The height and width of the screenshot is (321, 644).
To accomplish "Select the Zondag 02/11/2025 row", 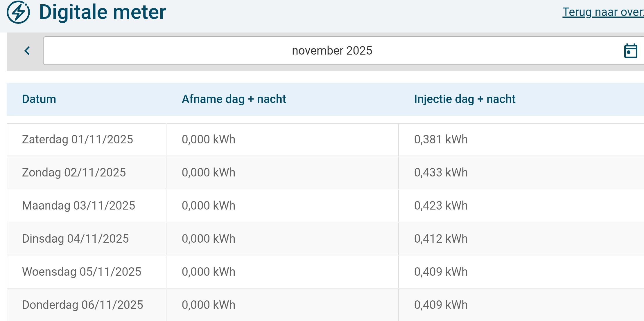I will pos(74,173).
